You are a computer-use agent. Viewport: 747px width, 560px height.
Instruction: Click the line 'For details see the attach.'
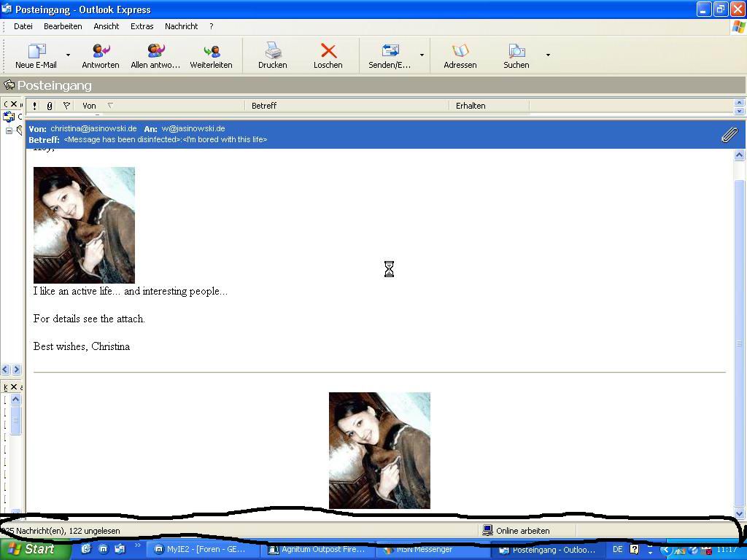tap(89, 319)
